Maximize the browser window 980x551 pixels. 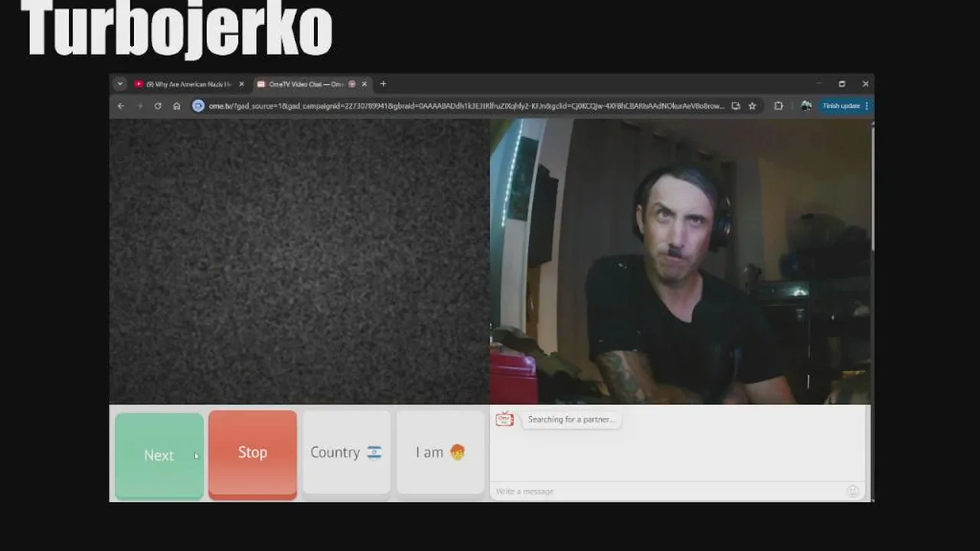[x=841, y=84]
